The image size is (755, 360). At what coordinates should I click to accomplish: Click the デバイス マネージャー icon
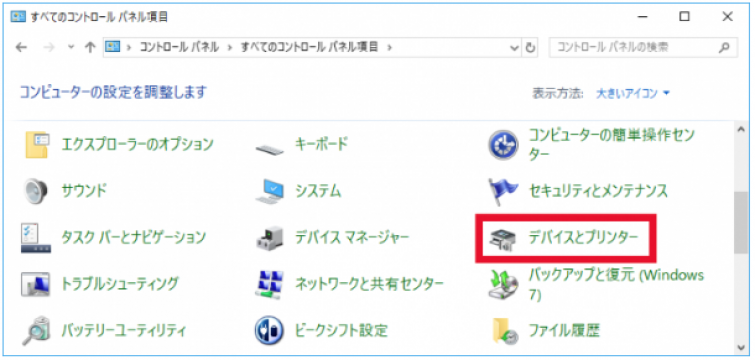270,238
